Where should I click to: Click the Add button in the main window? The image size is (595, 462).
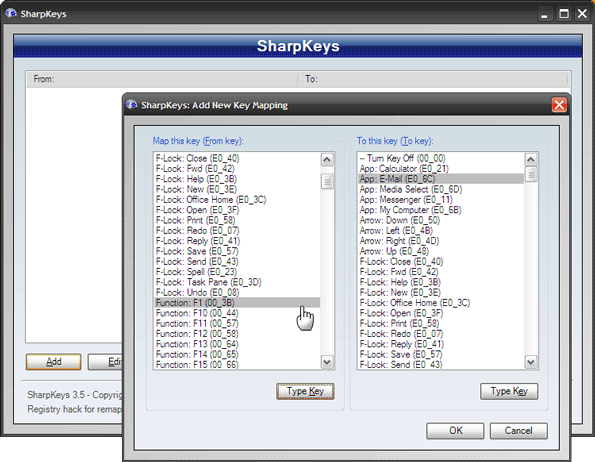tap(54, 361)
